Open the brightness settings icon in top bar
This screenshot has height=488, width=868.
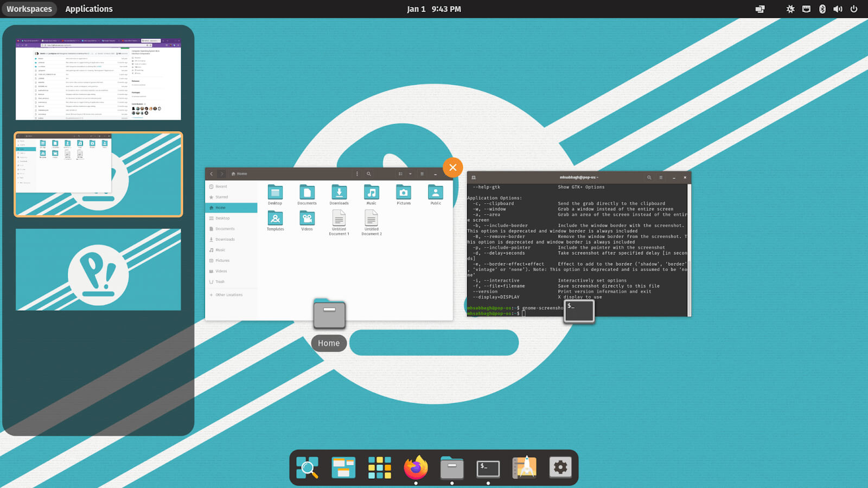pos(790,9)
